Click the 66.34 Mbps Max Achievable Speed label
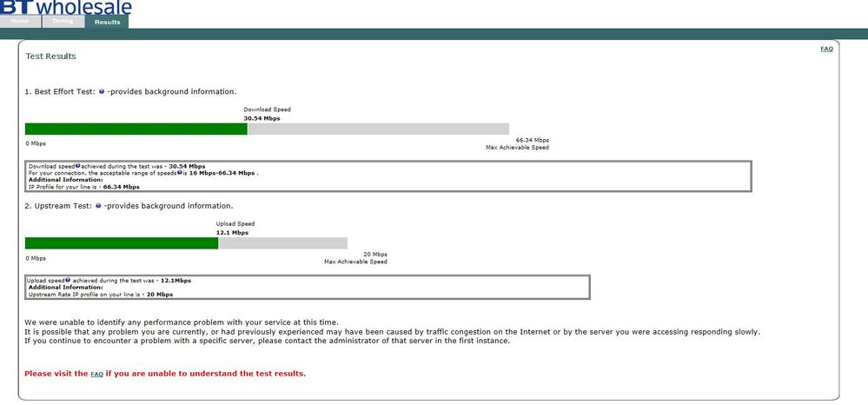This screenshot has height=405, width=868. point(518,144)
